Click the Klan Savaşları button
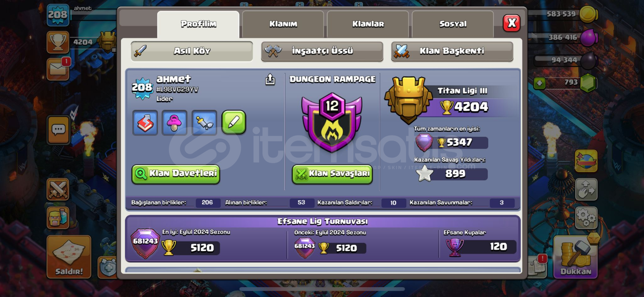This screenshot has height=297, width=644. point(332,174)
